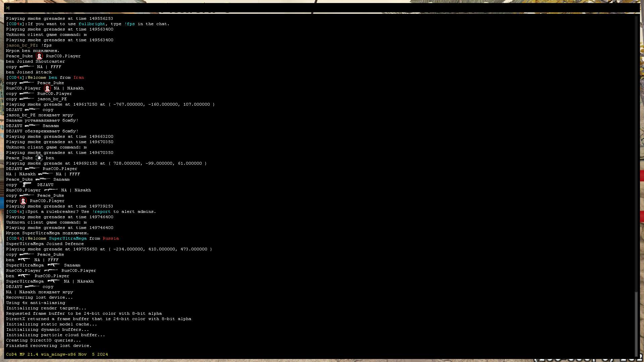Click the red Iran country text
This screenshot has width=644, height=362.
78,77
